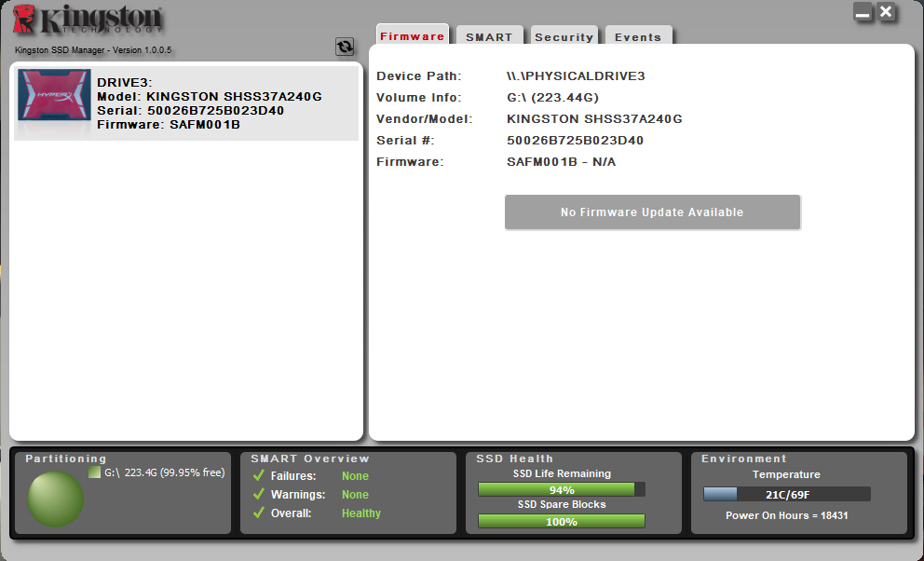Viewport: 924px width, 561px height.
Task: Click the Serial # 50026B725B023D40 value
Action: pyautogui.click(x=575, y=140)
